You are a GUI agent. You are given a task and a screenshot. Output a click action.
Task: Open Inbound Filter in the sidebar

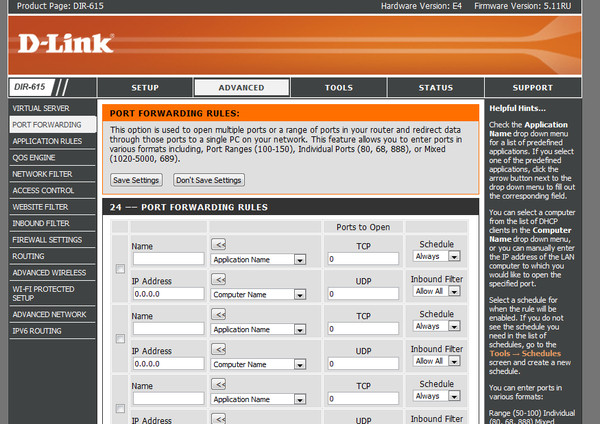pyautogui.click(x=52, y=223)
